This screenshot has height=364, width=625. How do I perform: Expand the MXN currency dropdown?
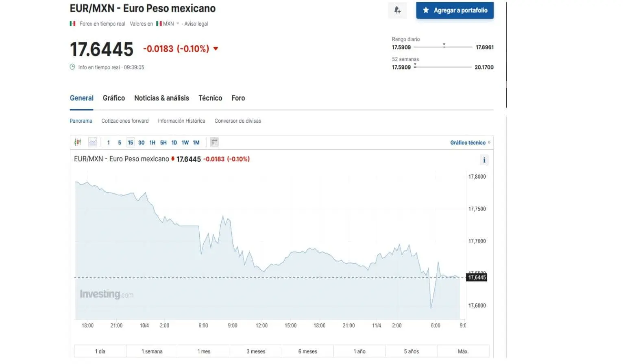[168, 24]
